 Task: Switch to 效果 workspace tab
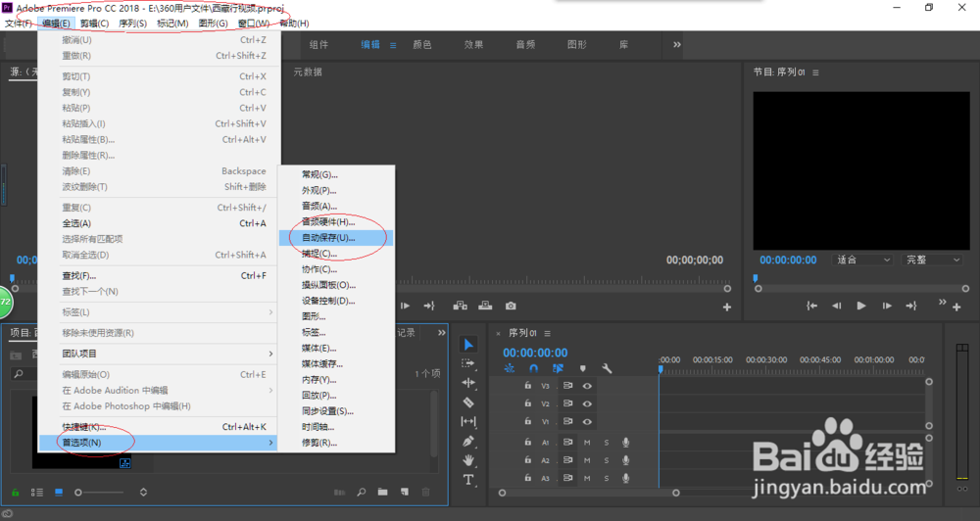click(x=473, y=45)
